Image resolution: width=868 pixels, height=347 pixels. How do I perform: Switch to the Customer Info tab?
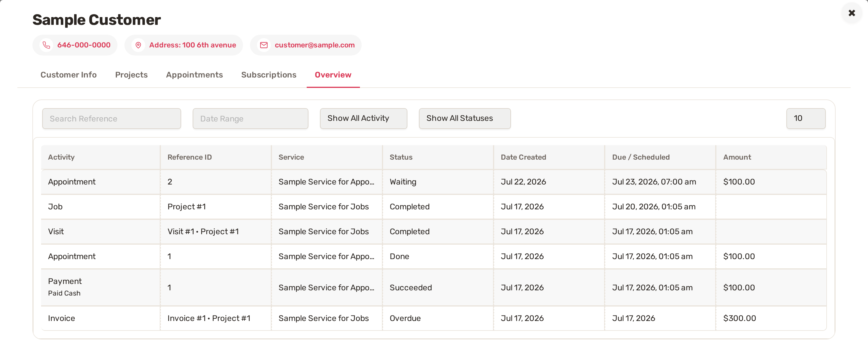pos(69,75)
